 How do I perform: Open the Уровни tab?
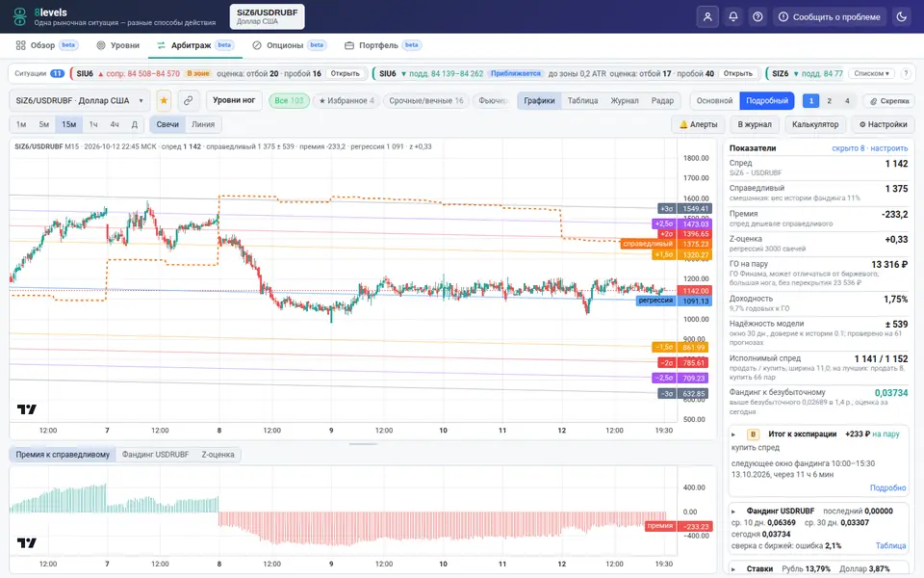click(117, 45)
